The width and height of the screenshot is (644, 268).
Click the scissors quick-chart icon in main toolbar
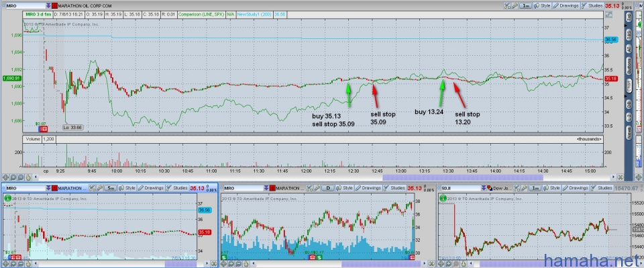507,6
